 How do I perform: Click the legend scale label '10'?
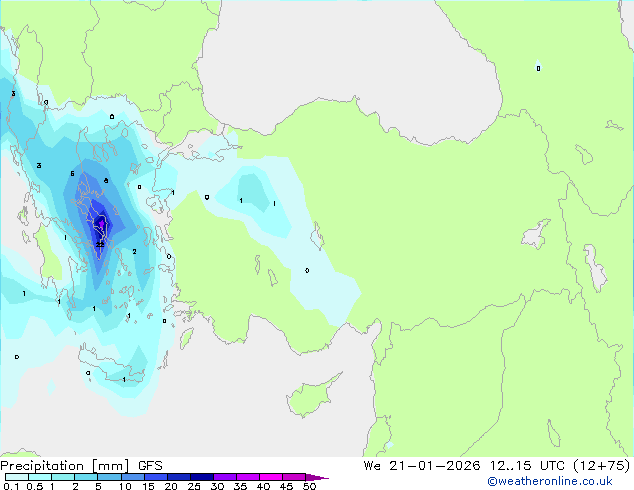coord(125,486)
